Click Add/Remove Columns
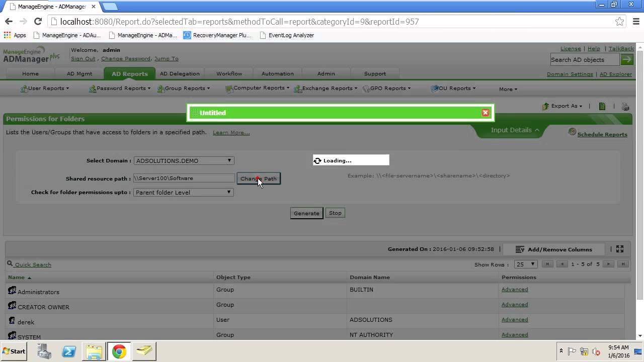Viewport: 644px width, 362px height. [553, 249]
